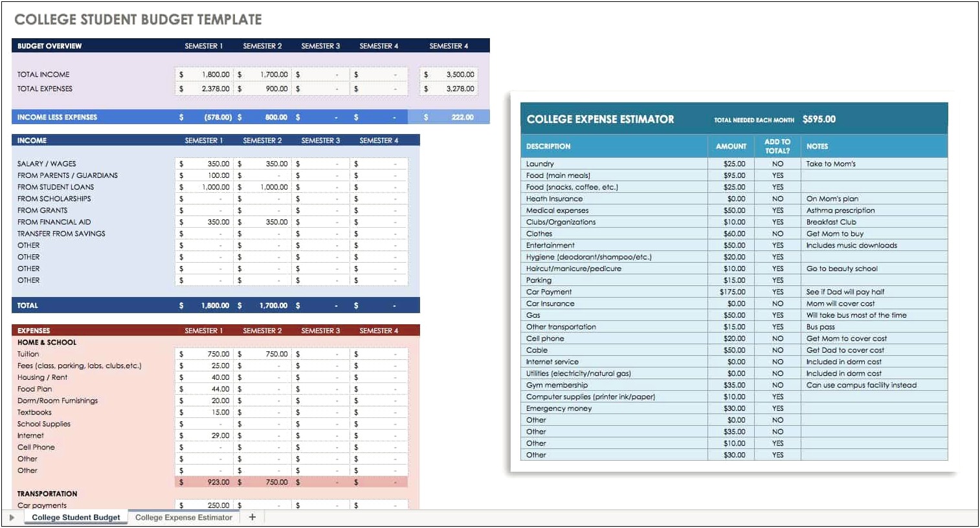Click Computer supplies (printer ink/paper) cell
Screen dimensions: 980x528
(x=614, y=397)
